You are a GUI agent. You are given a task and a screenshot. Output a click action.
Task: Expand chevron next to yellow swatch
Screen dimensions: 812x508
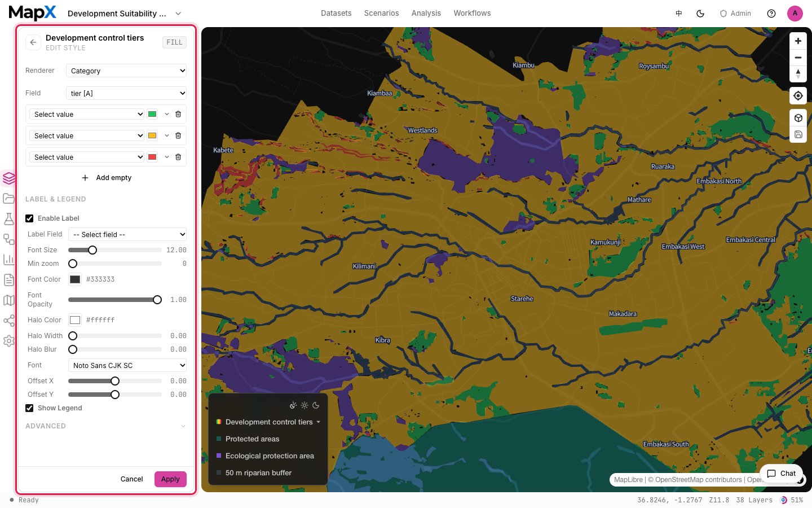click(x=167, y=135)
